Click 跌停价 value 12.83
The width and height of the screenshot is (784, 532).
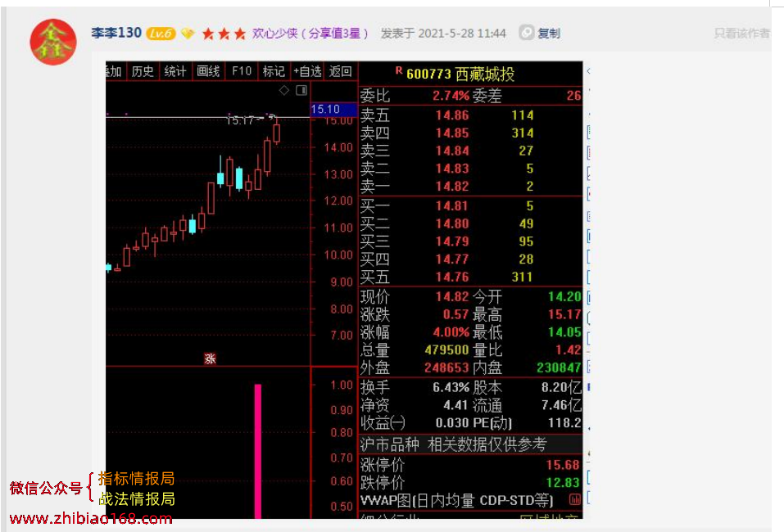tap(564, 483)
